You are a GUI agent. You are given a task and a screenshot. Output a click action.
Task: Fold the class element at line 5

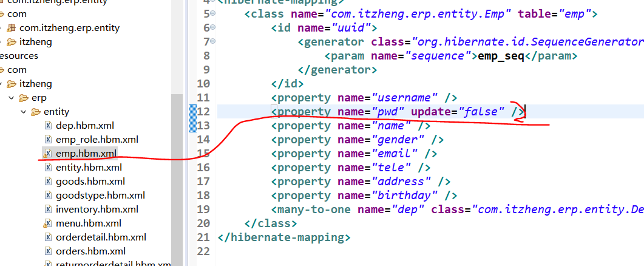pos(212,13)
